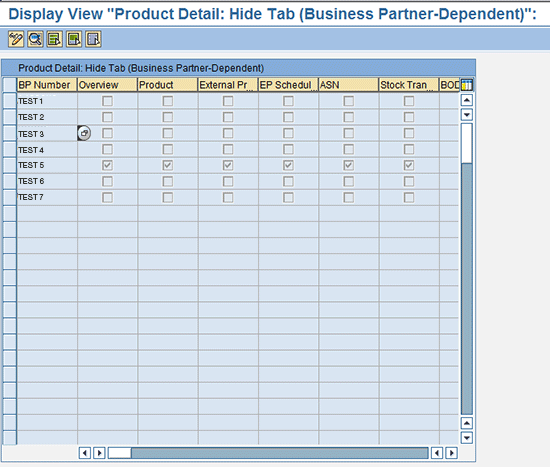The height and width of the screenshot is (467, 550).
Task: Select the External Pr column header
Action: tap(228, 85)
